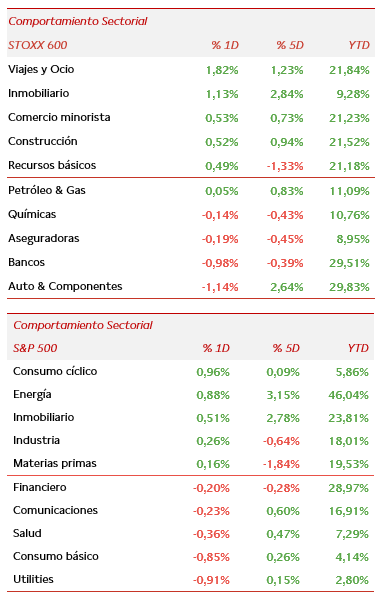
Task: Click the S&P 500 % 5D column header
Action: pos(286,348)
